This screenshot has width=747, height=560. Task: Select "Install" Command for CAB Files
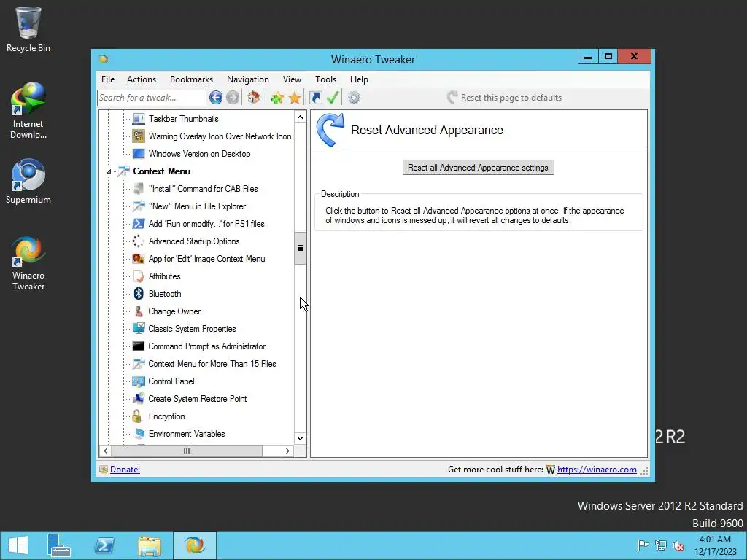(203, 189)
